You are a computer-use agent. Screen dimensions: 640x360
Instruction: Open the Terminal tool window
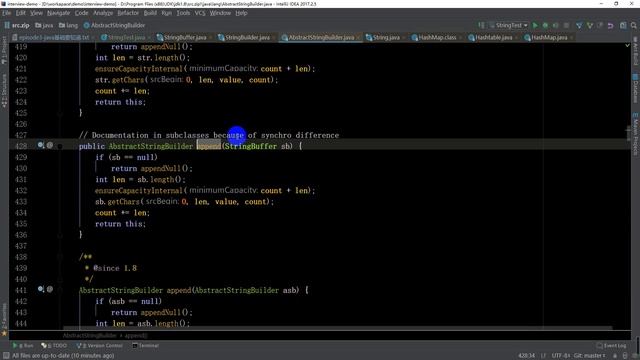[145, 346]
